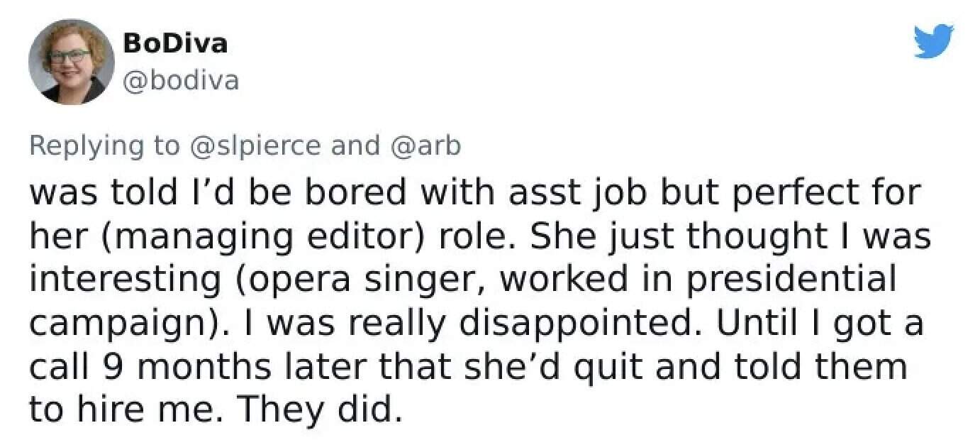Click the "Replying to" label

tap(105, 145)
